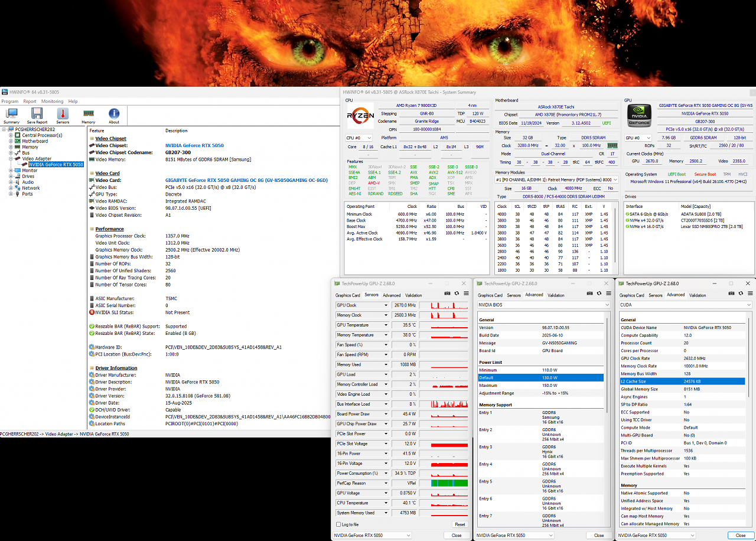Open the Sensors thermometer icon in HWiNFO toolbar
This screenshot has height=541, width=756.
[x=63, y=115]
